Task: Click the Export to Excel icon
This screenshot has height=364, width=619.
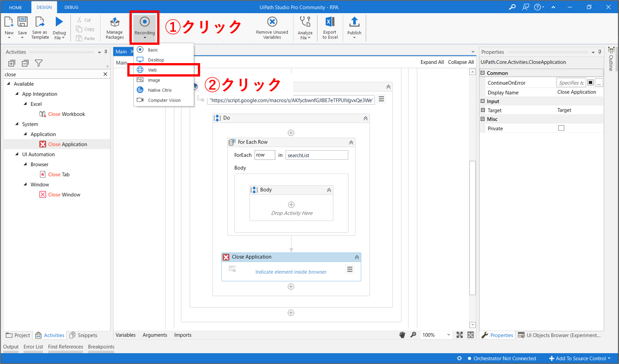Action: [x=330, y=22]
